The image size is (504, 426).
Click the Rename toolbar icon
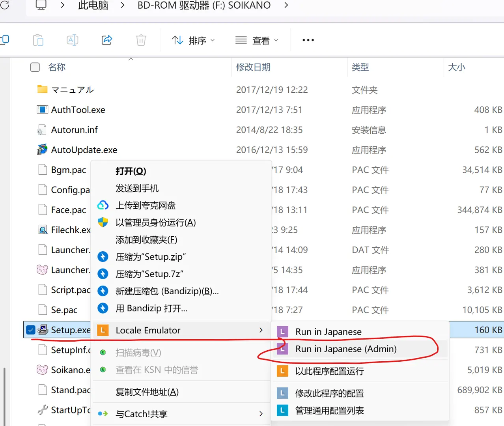pyautogui.click(x=73, y=40)
